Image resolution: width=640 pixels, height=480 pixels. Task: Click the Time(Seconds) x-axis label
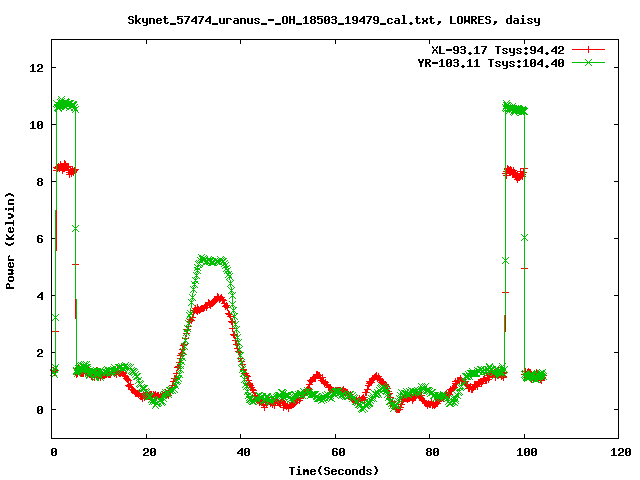(333, 471)
